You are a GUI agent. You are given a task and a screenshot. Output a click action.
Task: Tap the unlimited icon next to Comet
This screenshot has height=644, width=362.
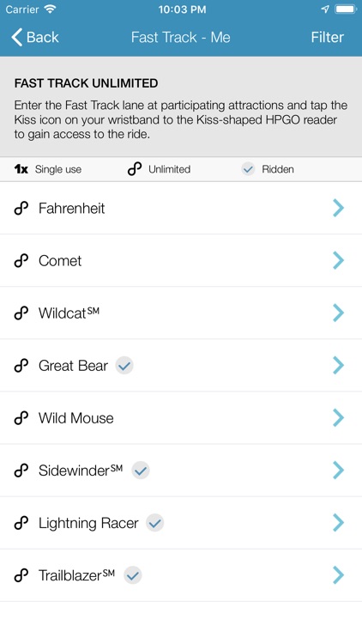click(21, 261)
